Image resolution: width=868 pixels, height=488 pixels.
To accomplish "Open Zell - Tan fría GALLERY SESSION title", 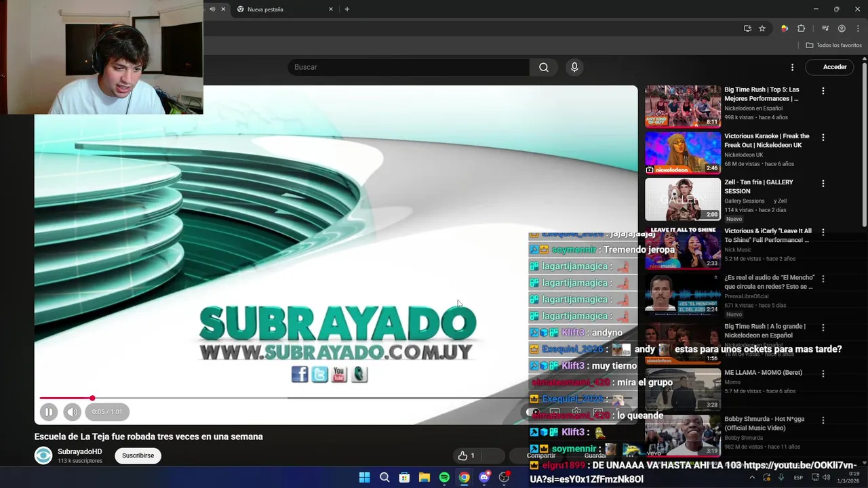I will tap(759, 186).
